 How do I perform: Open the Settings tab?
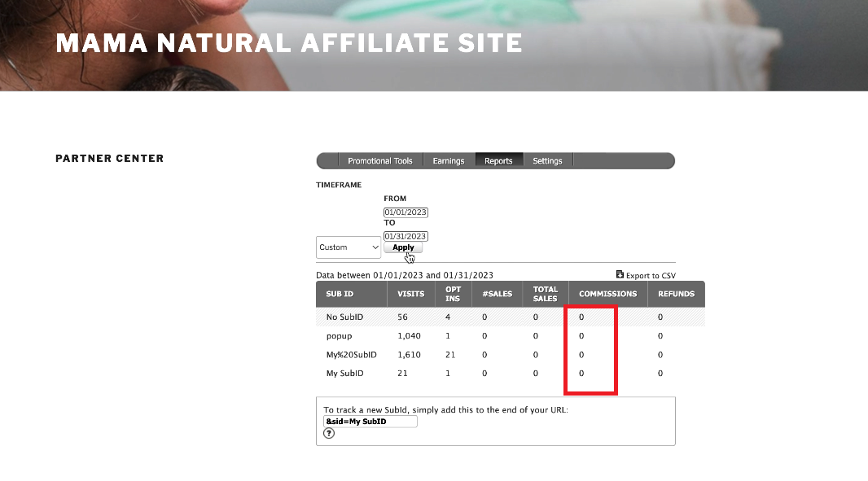point(547,161)
